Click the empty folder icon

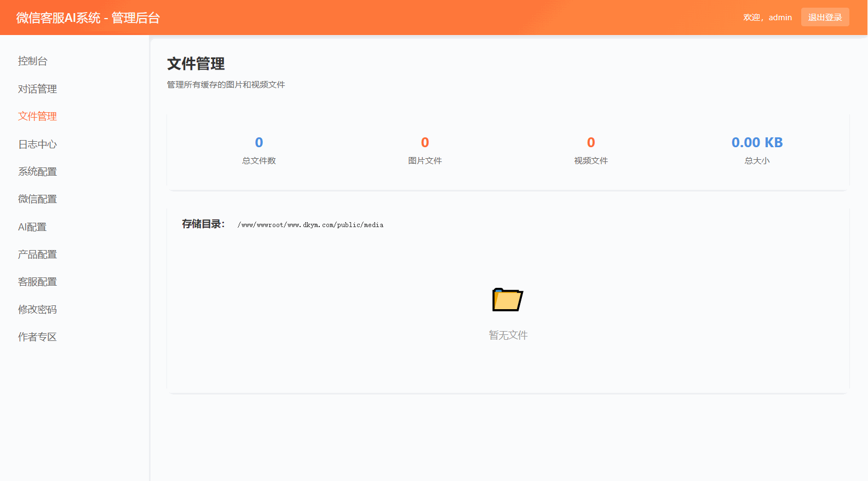click(x=508, y=300)
